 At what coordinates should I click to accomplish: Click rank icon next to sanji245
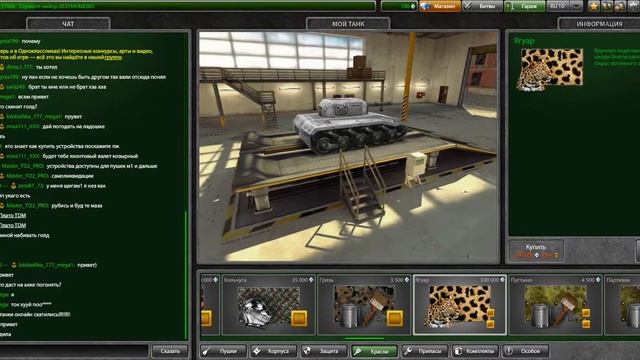click(x=2, y=87)
